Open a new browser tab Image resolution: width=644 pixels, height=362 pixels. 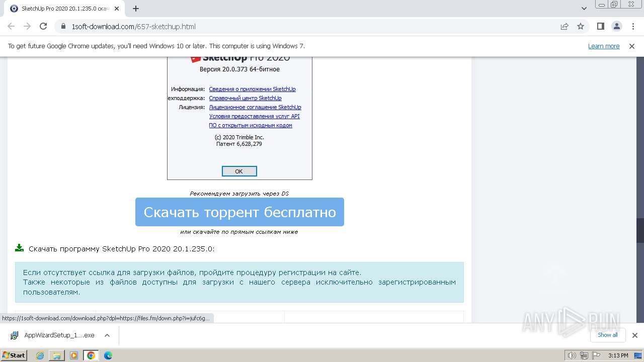[136, 9]
